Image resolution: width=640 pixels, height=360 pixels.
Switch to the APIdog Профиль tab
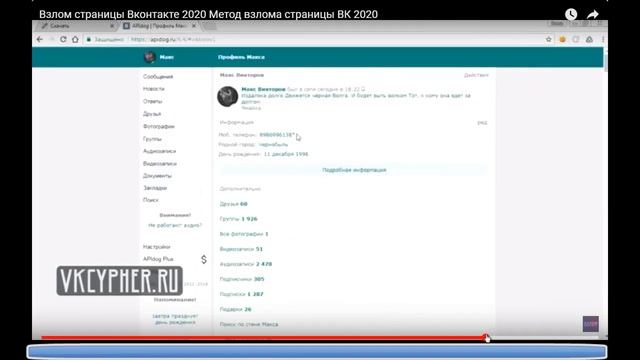(160, 26)
